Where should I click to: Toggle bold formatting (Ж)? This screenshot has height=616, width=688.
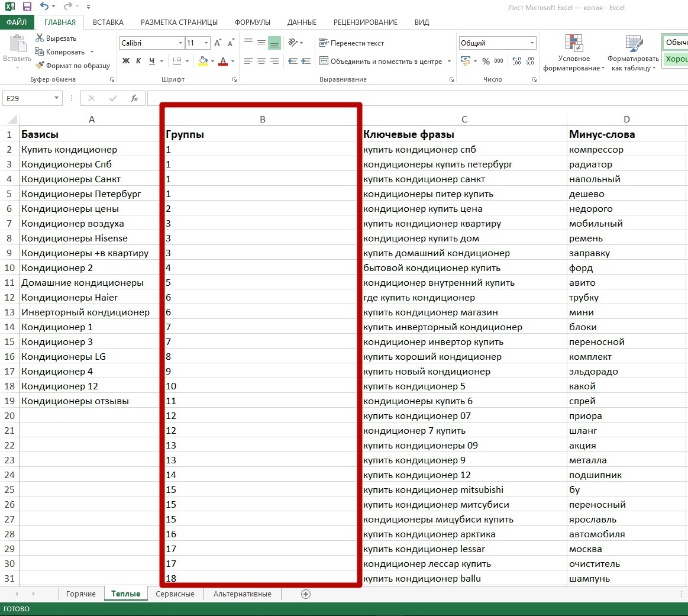(x=126, y=60)
